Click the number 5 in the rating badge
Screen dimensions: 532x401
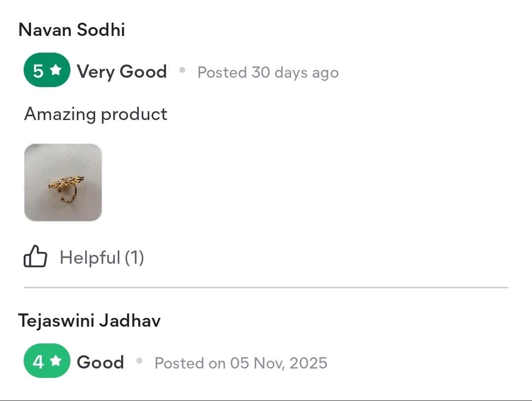point(38,71)
